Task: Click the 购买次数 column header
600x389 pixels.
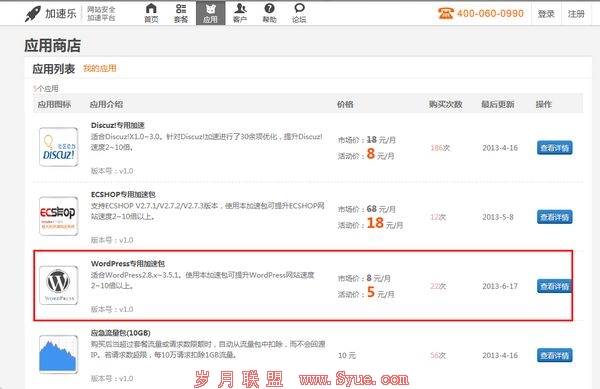Action: pyautogui.click(x=445, y=104)
